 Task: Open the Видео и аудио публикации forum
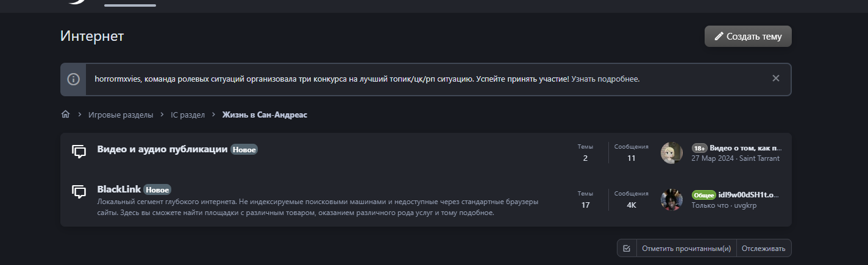162,149
